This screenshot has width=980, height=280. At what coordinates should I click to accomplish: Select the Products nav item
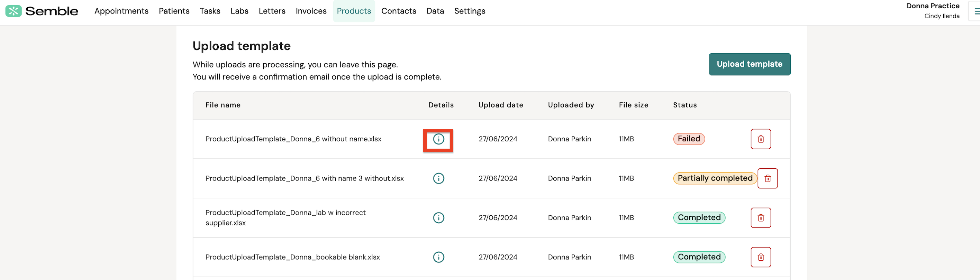[x=353, y=11]
